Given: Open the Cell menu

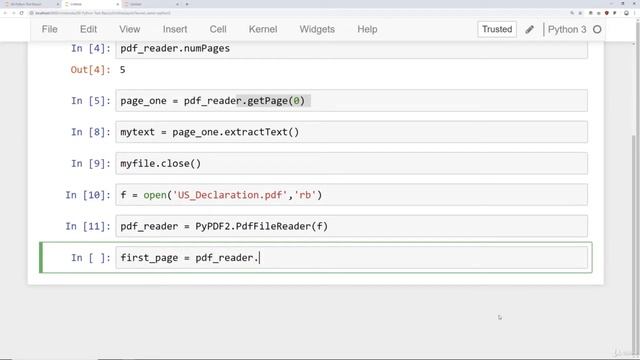Looking at the screenshot, I should [218, 29].
